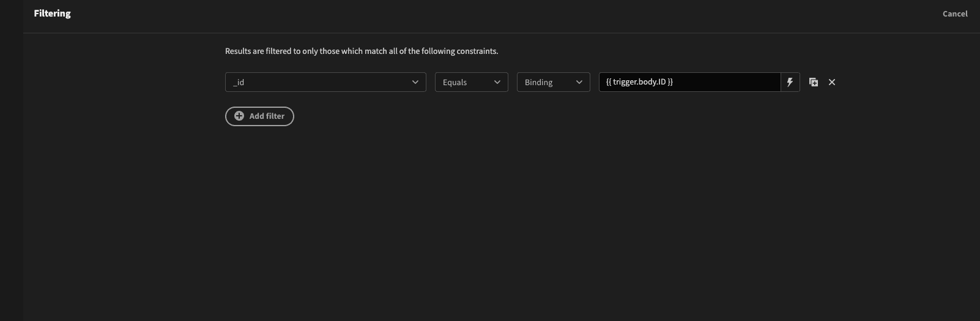Open bindings drawer via lightning bolt icon

pos(790,82)
